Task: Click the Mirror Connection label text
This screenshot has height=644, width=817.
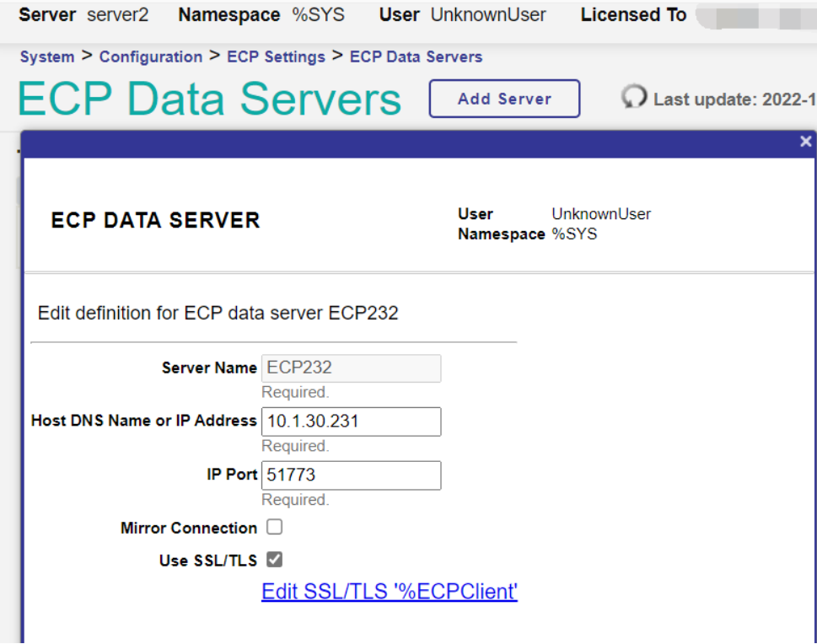Action: coord(189,529)
